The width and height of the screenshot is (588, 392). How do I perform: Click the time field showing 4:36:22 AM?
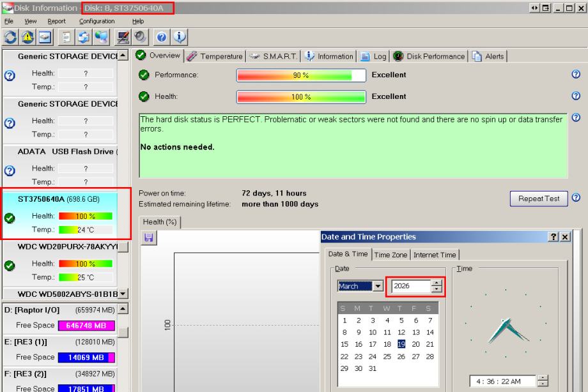pyautogui.click(x=503, y=382)
